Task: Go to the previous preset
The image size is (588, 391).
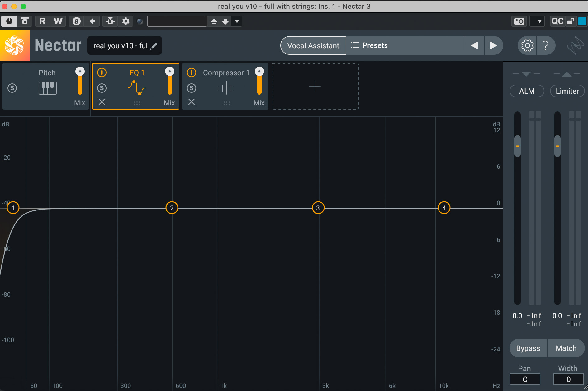Action: click(474, 45)
